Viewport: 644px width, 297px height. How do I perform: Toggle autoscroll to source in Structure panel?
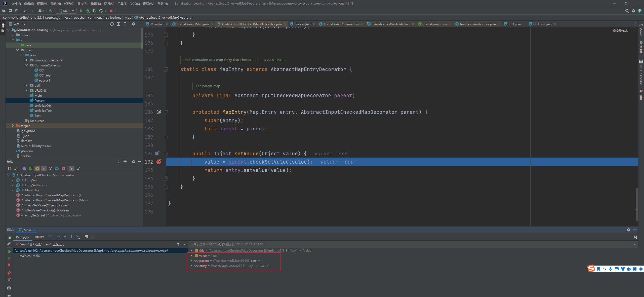72,169
